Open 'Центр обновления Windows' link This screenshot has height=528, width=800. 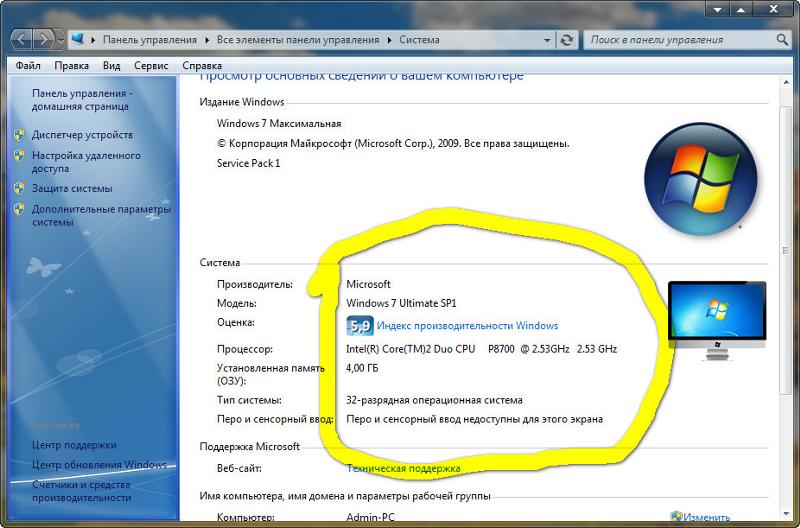click(x=99, y=465)
